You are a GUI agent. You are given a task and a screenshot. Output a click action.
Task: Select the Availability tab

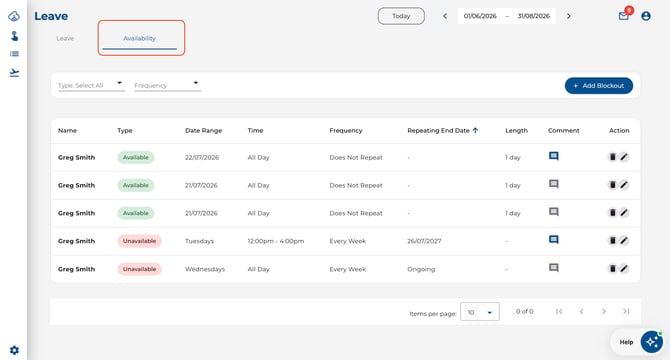click(x=139, y=38)
